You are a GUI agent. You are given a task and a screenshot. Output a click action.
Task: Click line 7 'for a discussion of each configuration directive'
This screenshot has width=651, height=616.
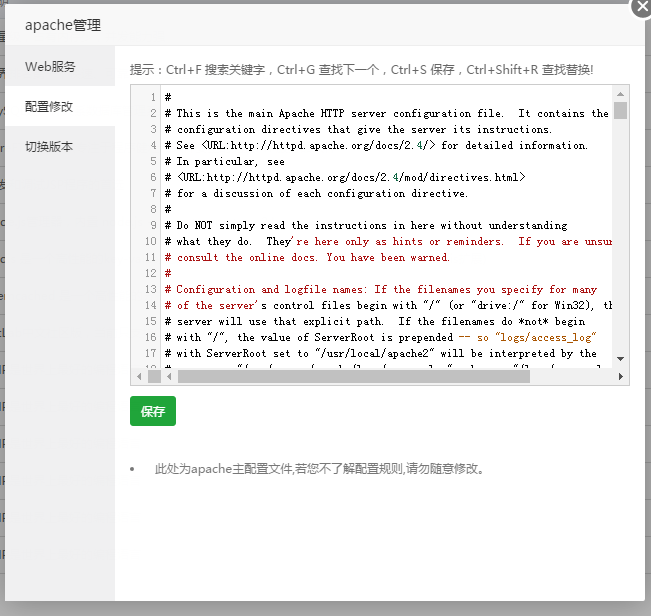point(316,193)
